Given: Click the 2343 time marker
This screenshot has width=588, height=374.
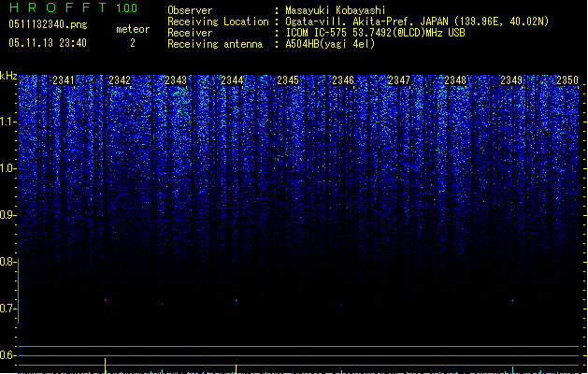Looking at the screenshot, I should (176, 79).
